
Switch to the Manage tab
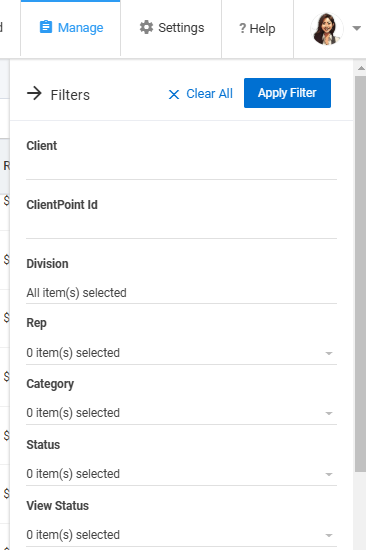point(71,28)
